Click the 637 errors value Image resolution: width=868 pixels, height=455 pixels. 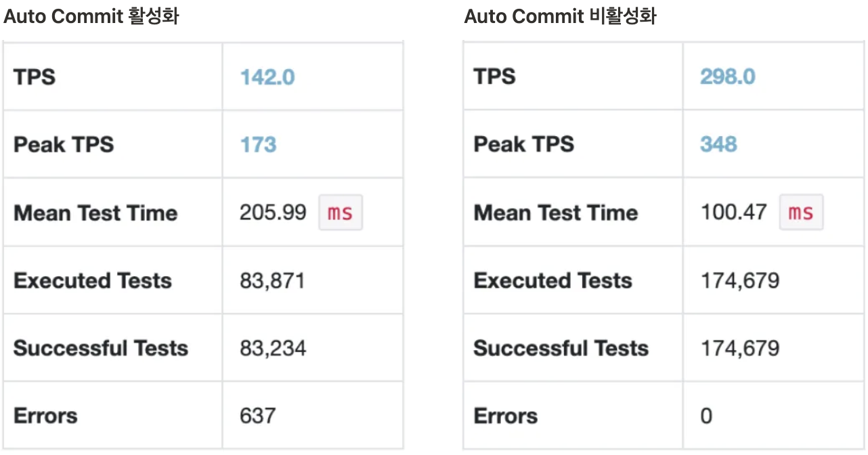(258, 416)
